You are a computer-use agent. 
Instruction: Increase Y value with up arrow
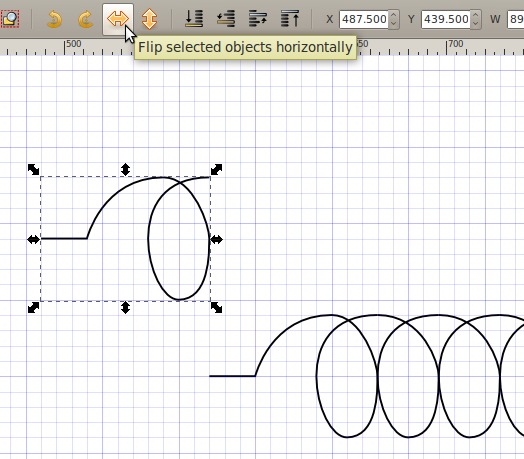(476, 15)
